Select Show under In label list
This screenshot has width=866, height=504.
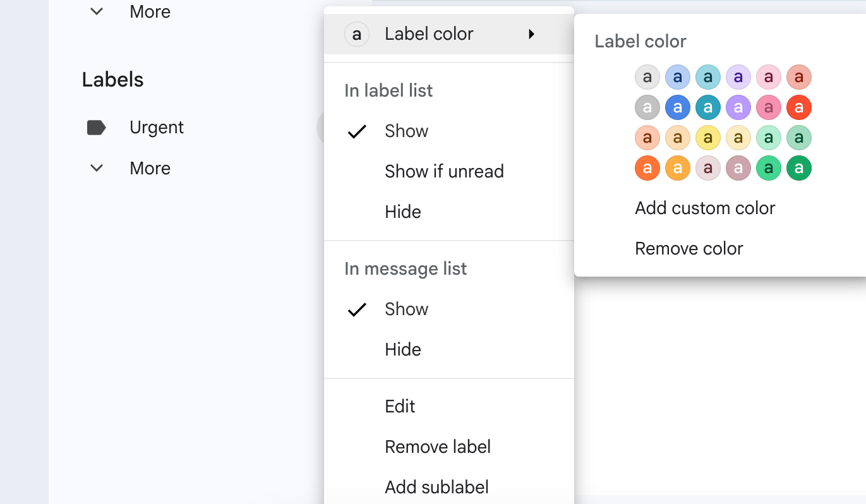point(406,131)
